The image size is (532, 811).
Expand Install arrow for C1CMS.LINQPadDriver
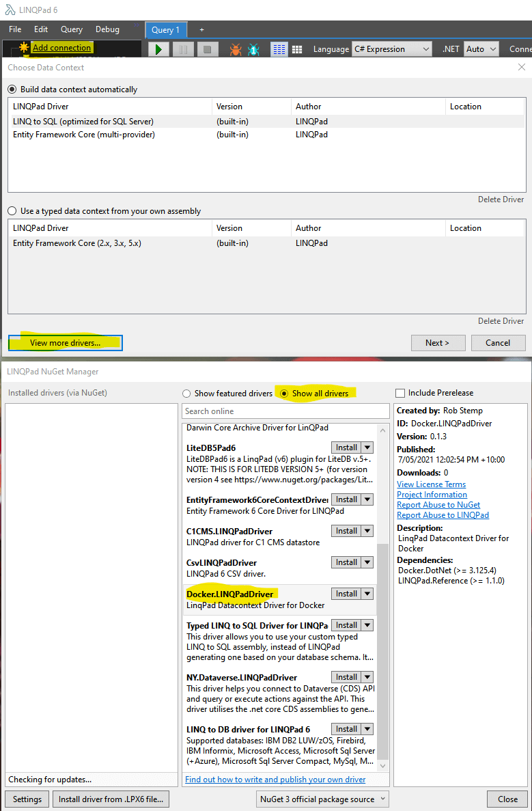pyautogui.click(x=367, y=531)
